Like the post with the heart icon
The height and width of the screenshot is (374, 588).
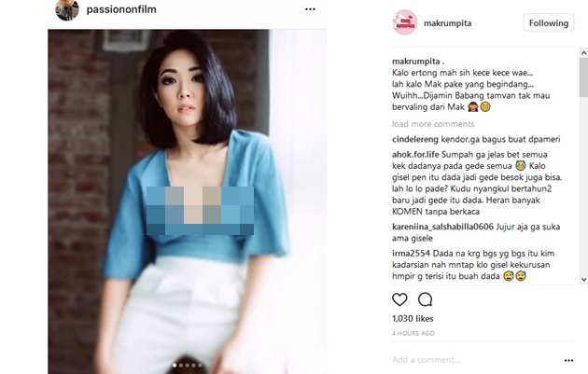coord(399,299)
